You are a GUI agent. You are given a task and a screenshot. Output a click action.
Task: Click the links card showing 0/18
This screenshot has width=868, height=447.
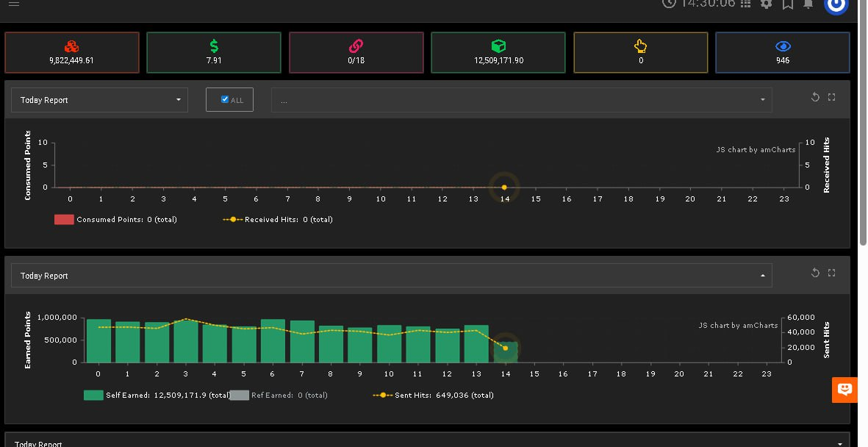(356, 52)
